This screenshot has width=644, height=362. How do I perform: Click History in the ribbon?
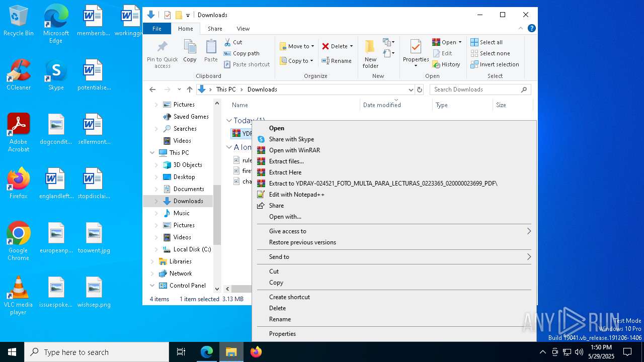pos(446,64)
